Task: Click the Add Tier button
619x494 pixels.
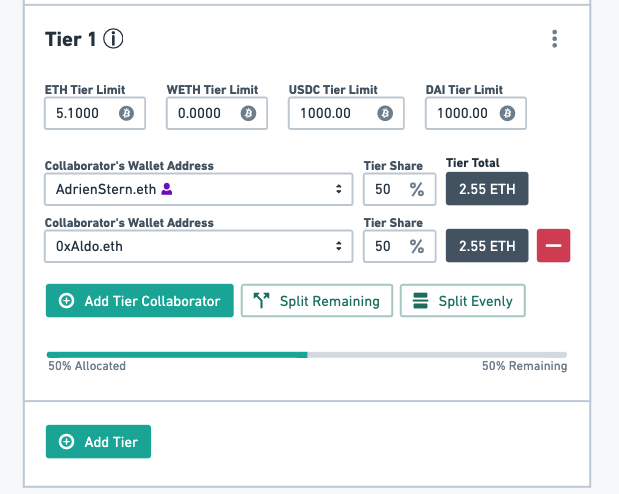Action: [x=98, y=441]
